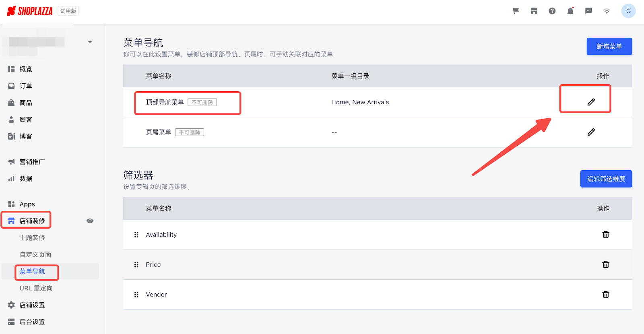Go to 主题装修 submenu item

click(x=32, y=238)
